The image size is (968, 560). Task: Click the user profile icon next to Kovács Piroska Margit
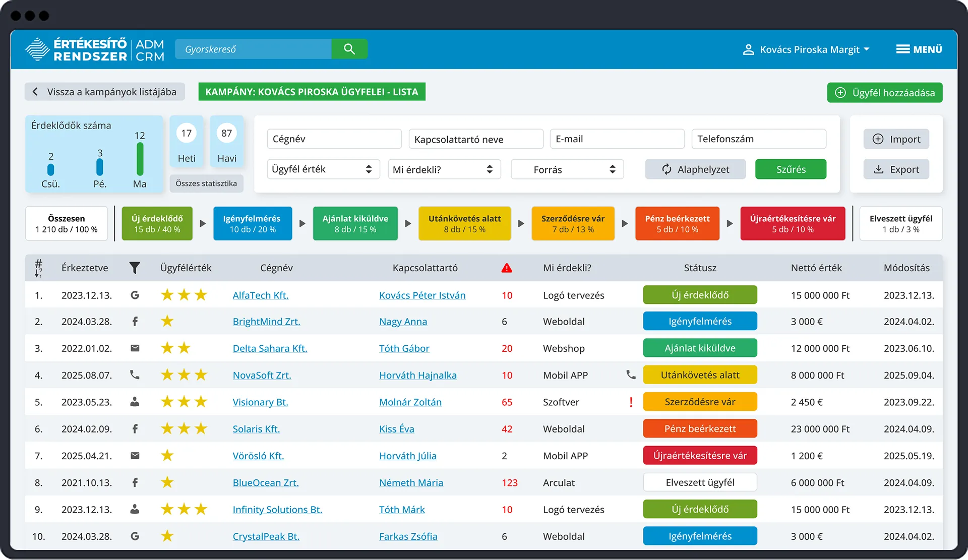pos(748,49)
